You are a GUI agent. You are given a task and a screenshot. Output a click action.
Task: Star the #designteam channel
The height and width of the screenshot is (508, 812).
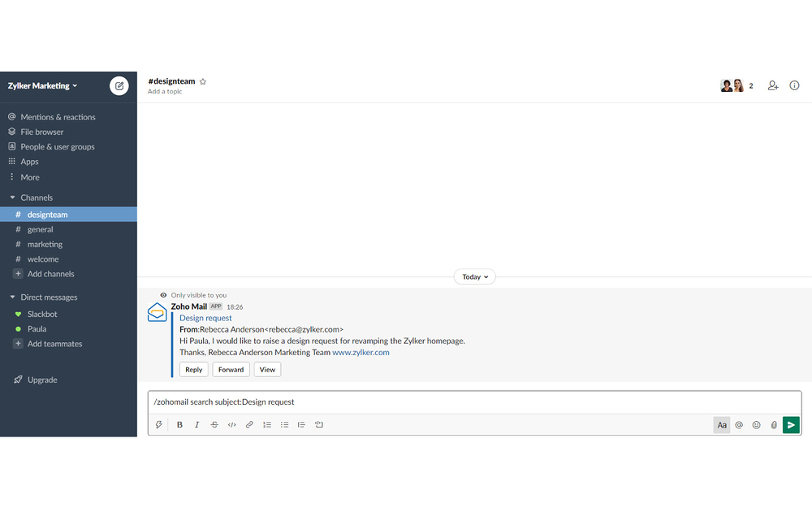[203, 81]
